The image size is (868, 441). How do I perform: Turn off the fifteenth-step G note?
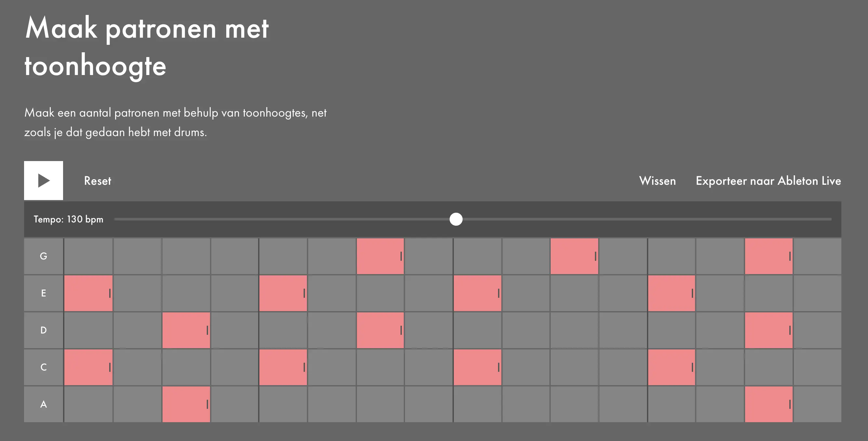[x=769, y=256]
